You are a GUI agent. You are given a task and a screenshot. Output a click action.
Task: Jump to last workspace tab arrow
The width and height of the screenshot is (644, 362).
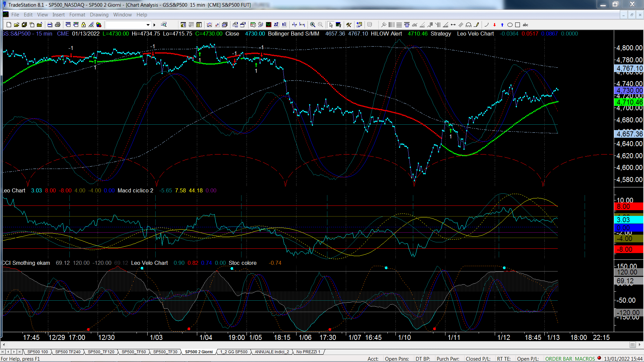click(19, 352)
